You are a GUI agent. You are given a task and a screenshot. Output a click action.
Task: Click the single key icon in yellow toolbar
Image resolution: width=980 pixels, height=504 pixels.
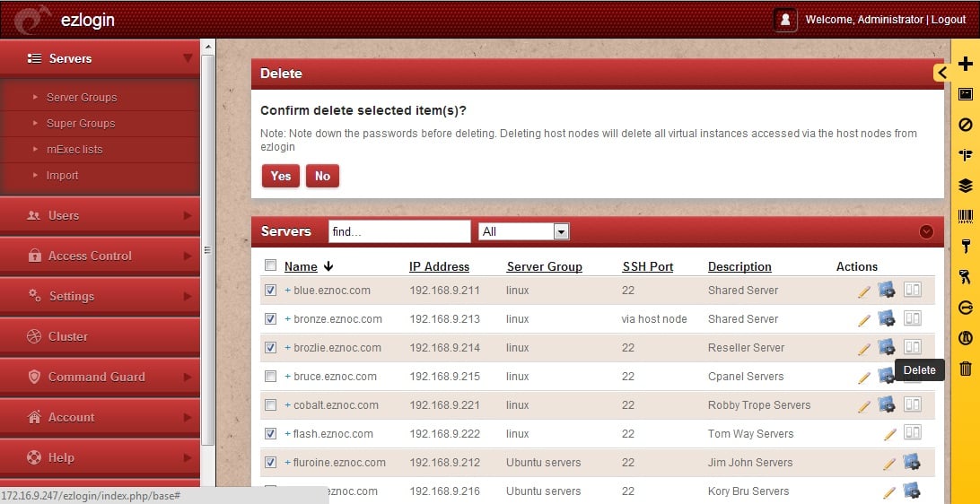(965, 246)
